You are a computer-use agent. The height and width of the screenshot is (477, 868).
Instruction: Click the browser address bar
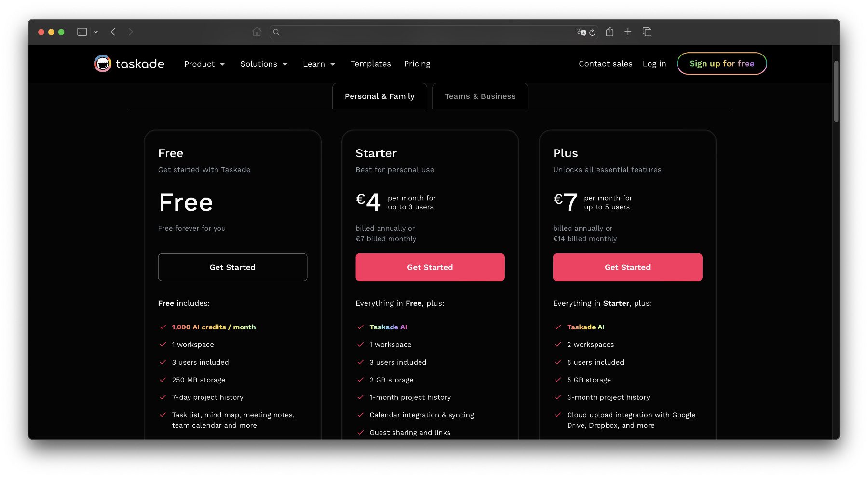(x=424, y=32)
